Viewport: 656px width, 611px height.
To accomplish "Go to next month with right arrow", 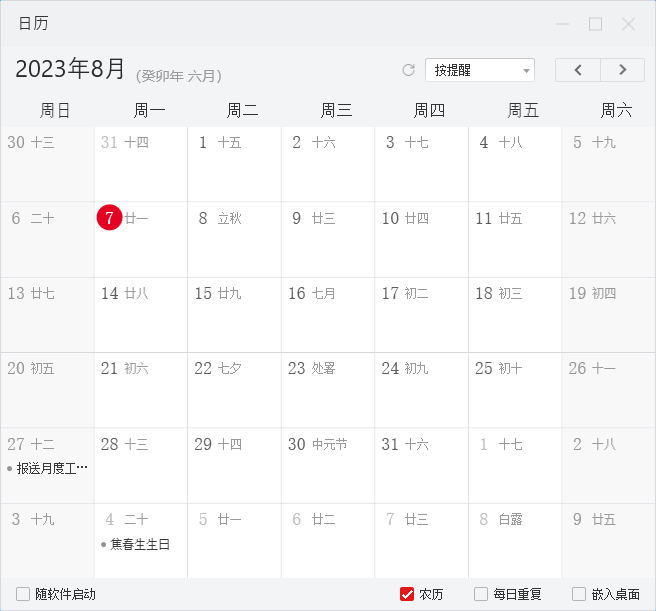I will tap(623, 70).
